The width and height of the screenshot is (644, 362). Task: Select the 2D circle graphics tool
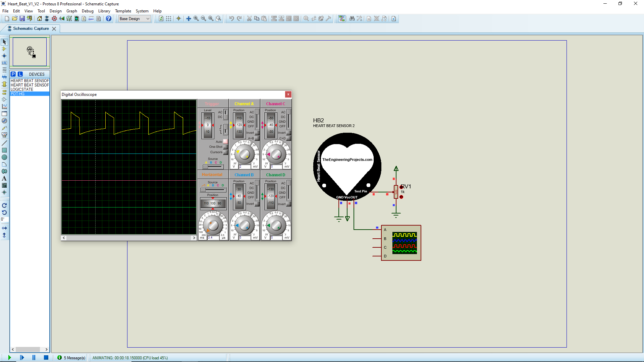[x=4, y=157]
